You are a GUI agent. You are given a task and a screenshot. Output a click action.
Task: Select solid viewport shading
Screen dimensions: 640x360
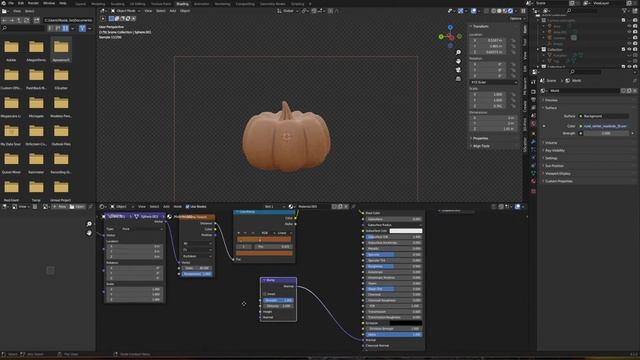coord(499,11)
